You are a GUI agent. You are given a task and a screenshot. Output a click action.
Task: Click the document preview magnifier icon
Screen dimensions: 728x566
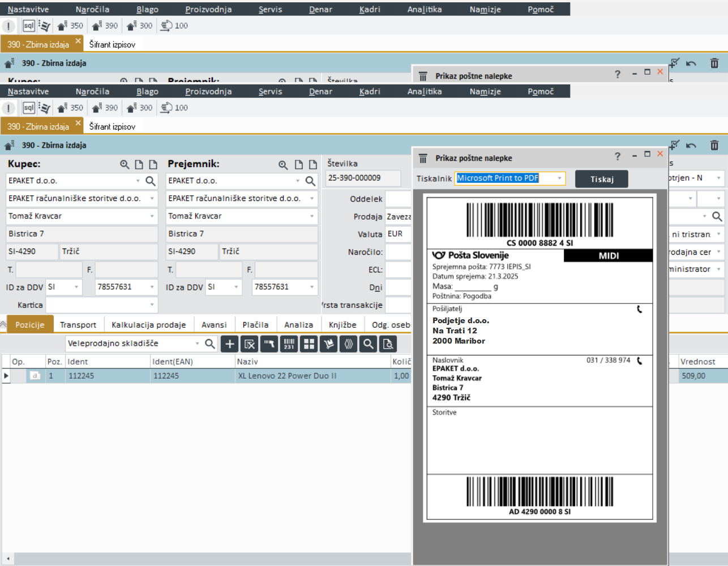[x=388, y=344]
